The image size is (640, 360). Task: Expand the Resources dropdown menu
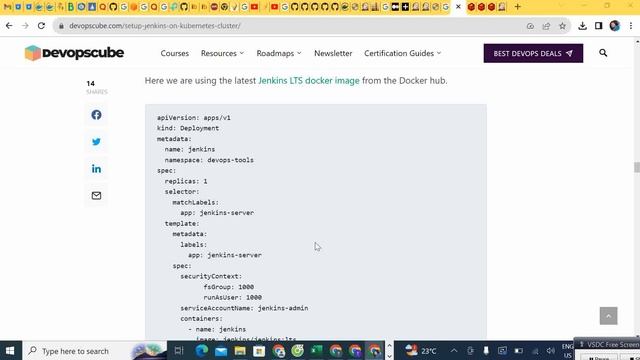[x=222, y=53]
